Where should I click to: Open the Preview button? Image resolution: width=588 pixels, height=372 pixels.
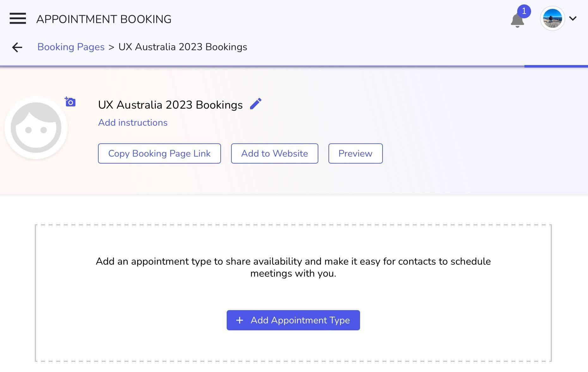(355, 153)
